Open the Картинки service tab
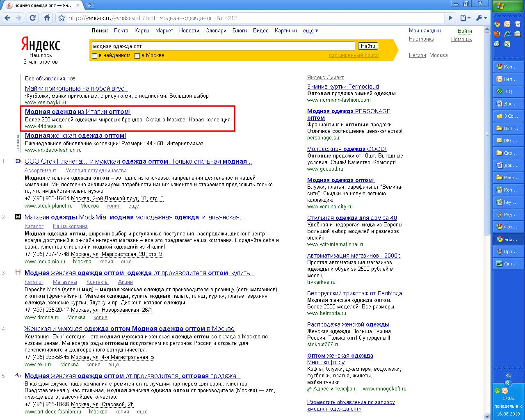Viewport: 525px width, 420px height. (x=286, y=31)
